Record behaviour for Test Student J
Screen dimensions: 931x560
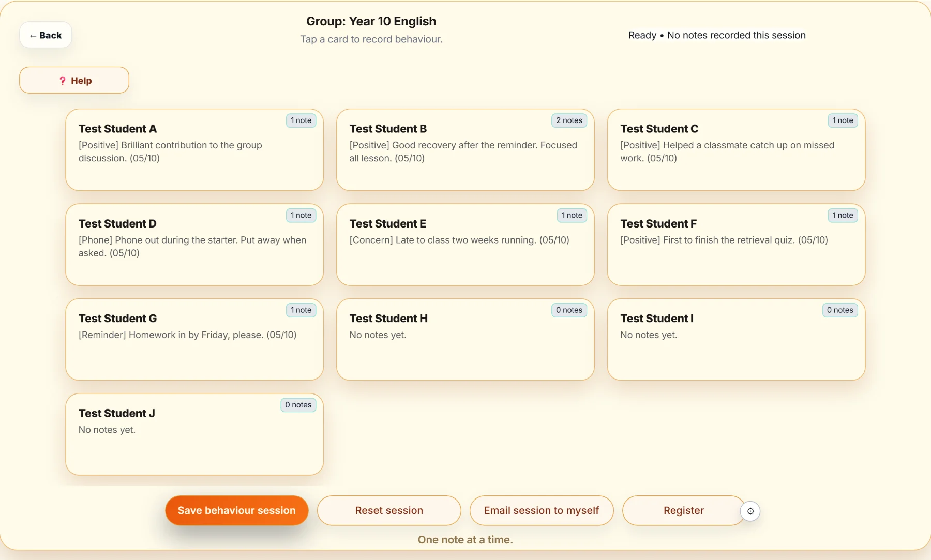[x=194, y=434]
